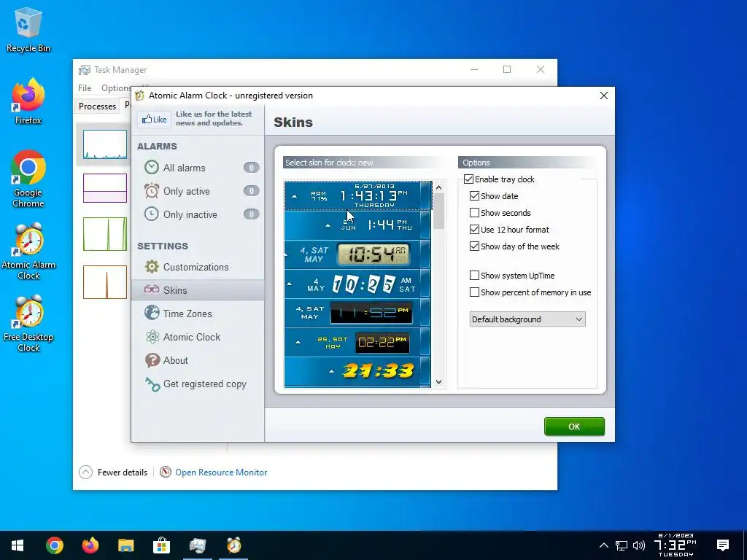Close the Atomic Alarm Clock dialog
This screenshot has height=560, width=747.
click(x=603, y=96)
